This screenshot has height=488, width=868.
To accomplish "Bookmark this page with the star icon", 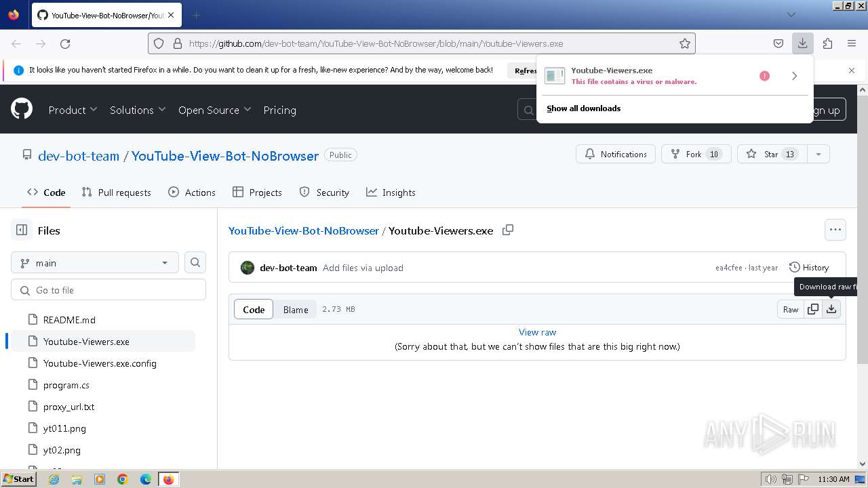I will click(685, 43).
